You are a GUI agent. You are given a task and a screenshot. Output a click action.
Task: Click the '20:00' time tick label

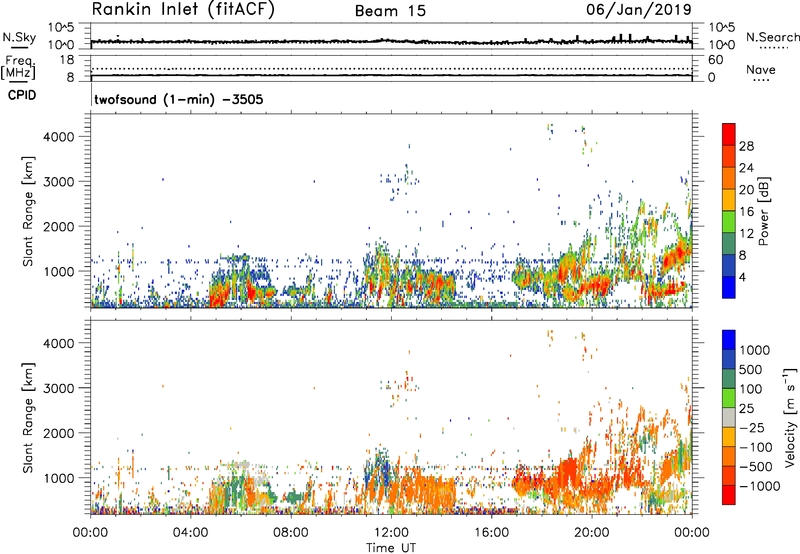point(592,533)
